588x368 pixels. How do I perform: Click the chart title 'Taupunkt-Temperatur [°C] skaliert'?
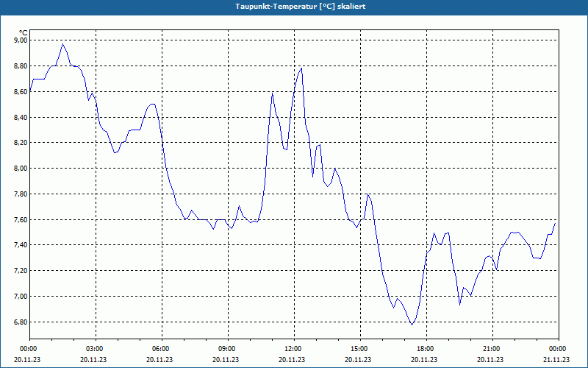coord(301,7)
